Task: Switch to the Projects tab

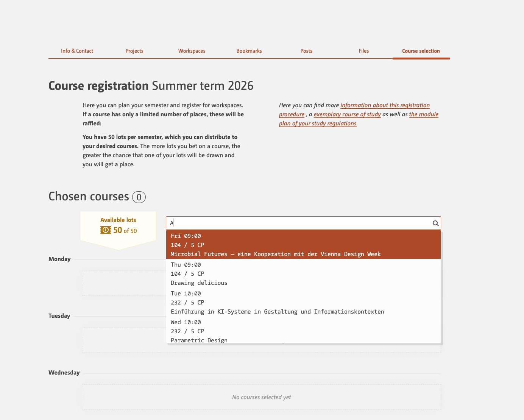Action: click(134, 51)
